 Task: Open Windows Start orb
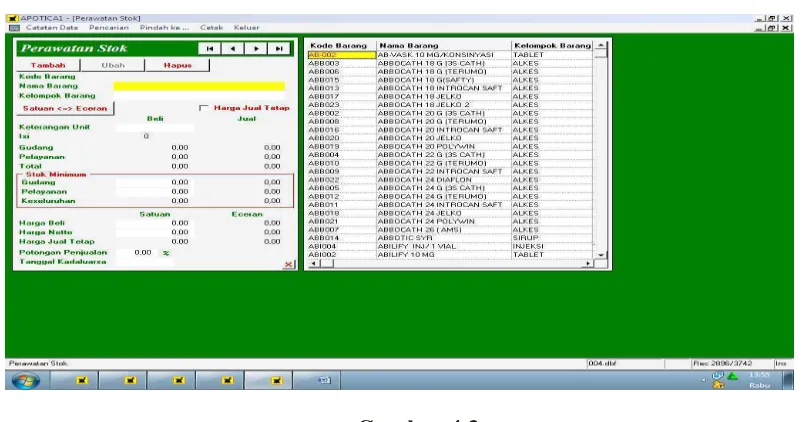click(26, 380)
